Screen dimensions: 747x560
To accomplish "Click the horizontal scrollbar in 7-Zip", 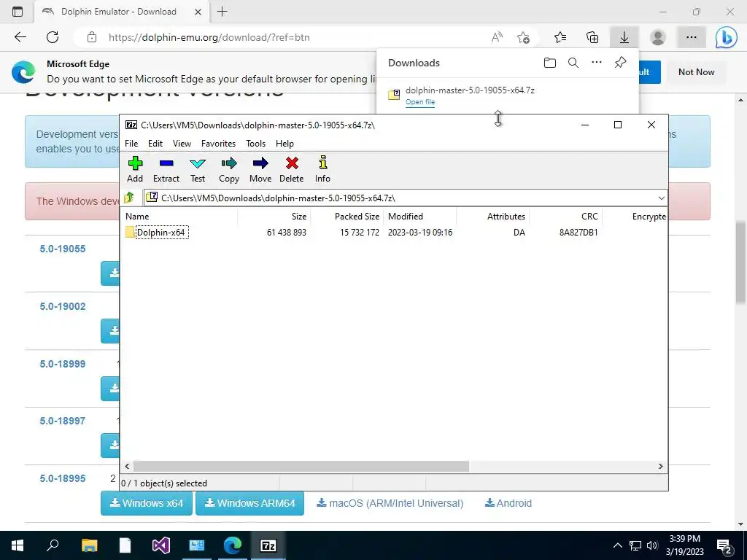I will click(x=301, y=466).
